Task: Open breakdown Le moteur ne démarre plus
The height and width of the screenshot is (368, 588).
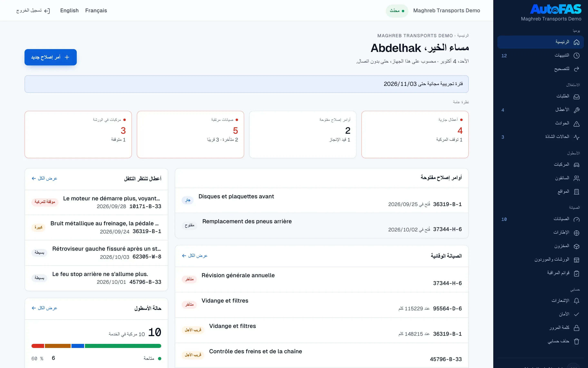Action: (96, 202)
